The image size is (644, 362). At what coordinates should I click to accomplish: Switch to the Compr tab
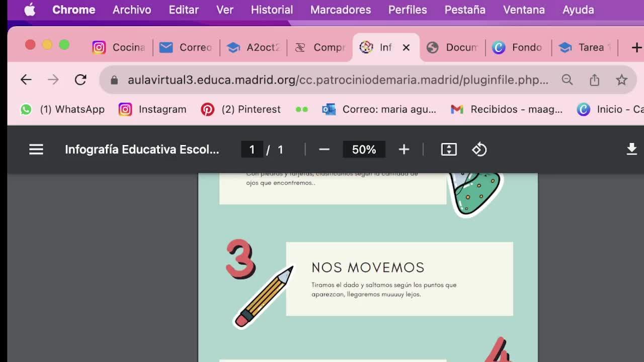(320, 47)
